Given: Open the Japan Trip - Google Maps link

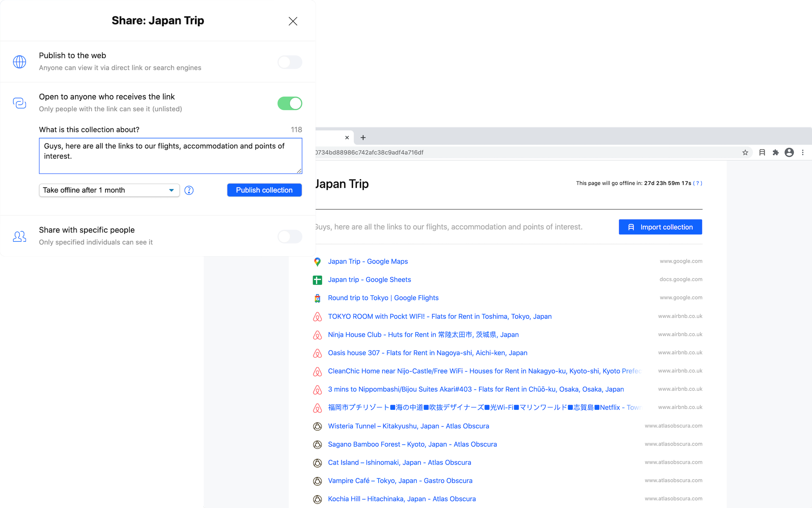Looking at the screenshot, I should [368, 261].
